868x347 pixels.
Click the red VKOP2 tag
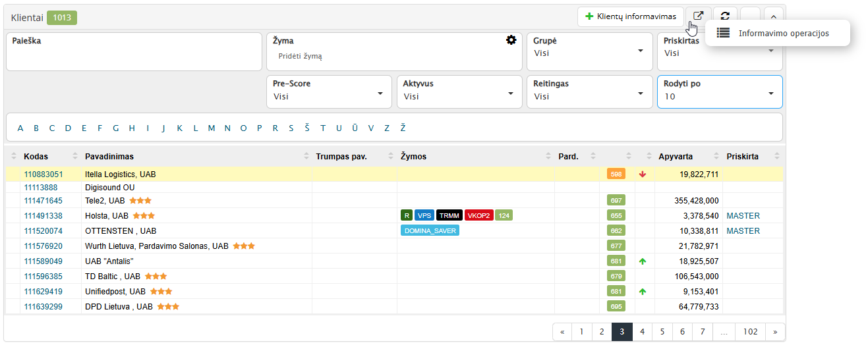(478, 215)
